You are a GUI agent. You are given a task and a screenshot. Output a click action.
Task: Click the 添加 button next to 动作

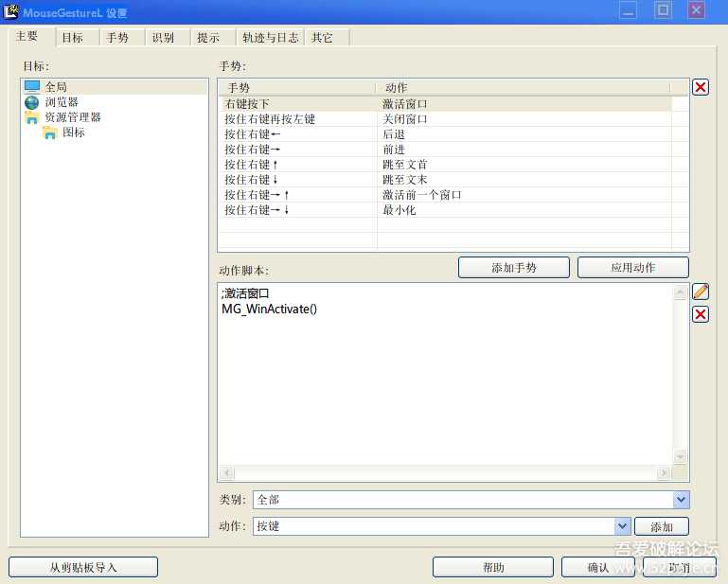pos(662,527)
